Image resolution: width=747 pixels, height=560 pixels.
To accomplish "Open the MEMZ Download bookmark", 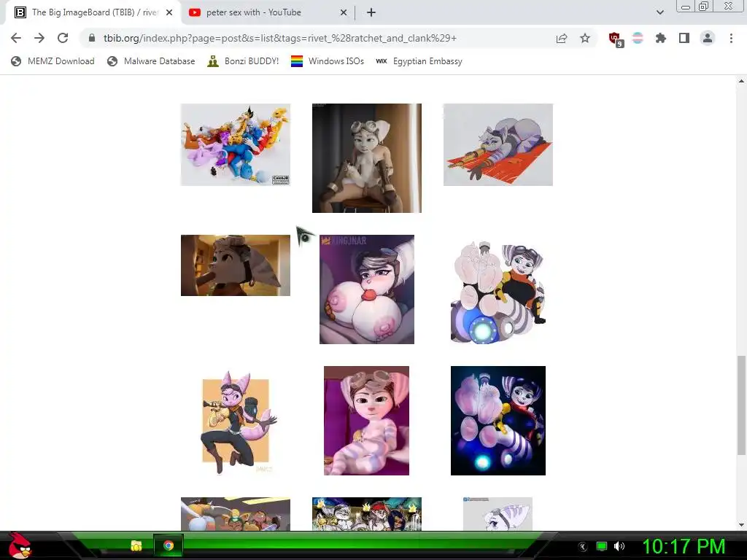I will pos(53,61).
